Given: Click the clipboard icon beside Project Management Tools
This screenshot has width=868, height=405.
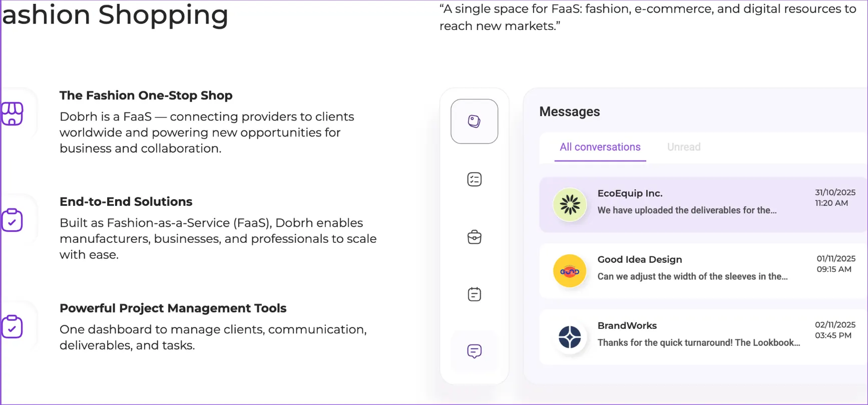Looking at the screenshot, I should (x=12, y=327).
